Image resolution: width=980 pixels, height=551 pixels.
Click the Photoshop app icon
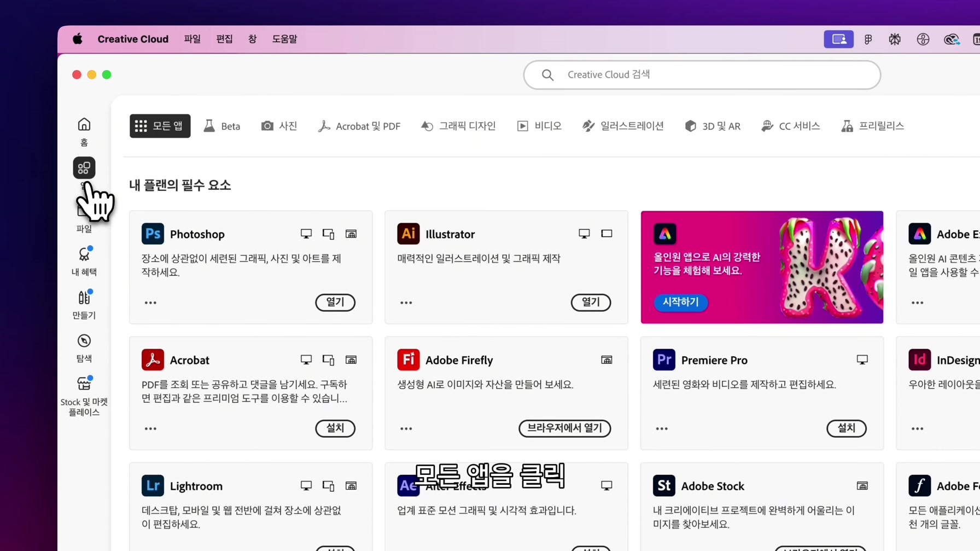click(153, 234)
